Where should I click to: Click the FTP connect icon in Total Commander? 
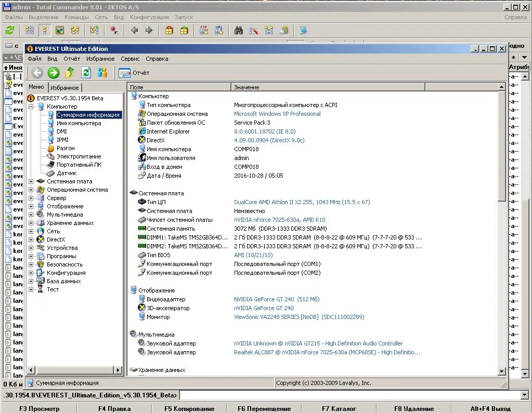(x=203, y=31)
